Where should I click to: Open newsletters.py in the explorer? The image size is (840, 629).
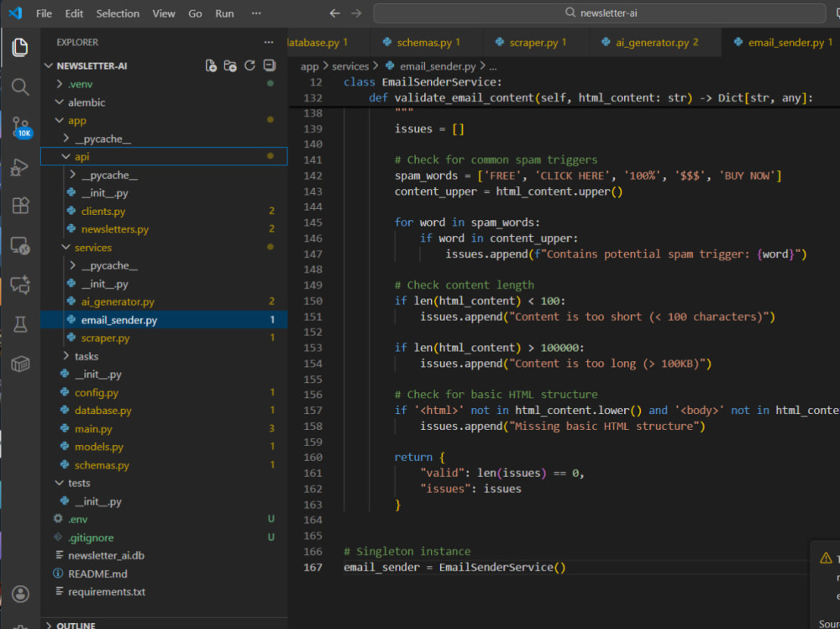coord(114,229)
